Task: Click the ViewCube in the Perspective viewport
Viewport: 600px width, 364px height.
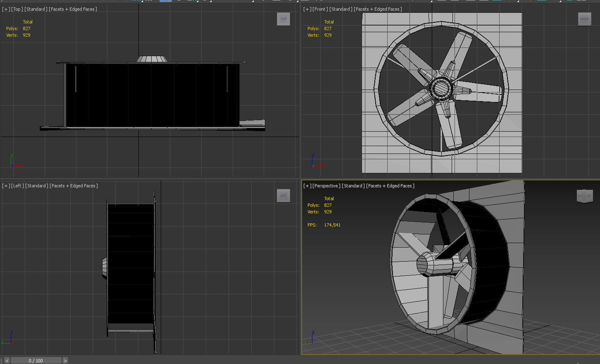Action: pos(584,196)
